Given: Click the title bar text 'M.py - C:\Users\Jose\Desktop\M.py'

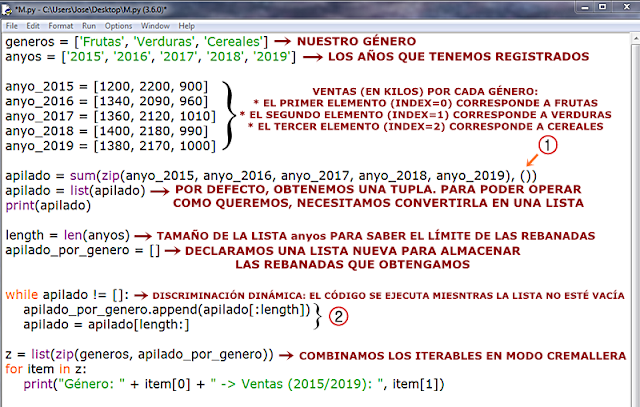Looking at the screenshot, I should tap(91, 9).
